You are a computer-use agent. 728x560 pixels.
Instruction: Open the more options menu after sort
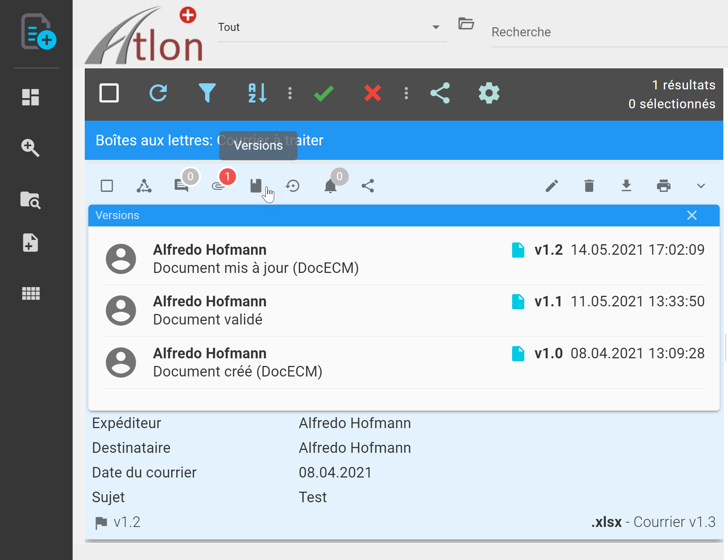pos(290,93)
